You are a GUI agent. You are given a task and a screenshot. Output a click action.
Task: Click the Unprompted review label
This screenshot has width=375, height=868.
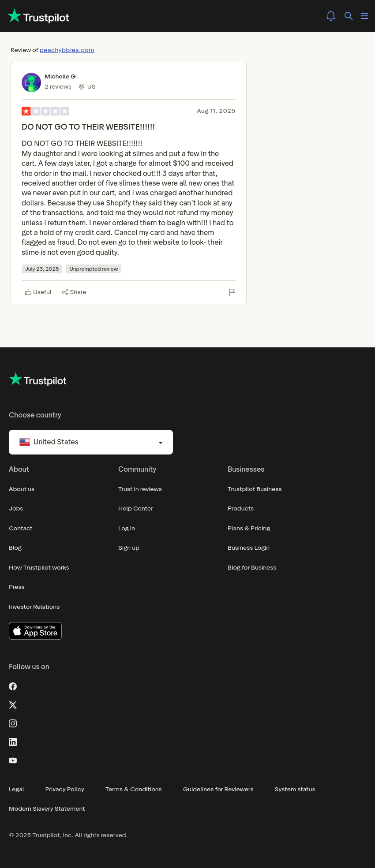pyautogui.click(x=94, y=269)
